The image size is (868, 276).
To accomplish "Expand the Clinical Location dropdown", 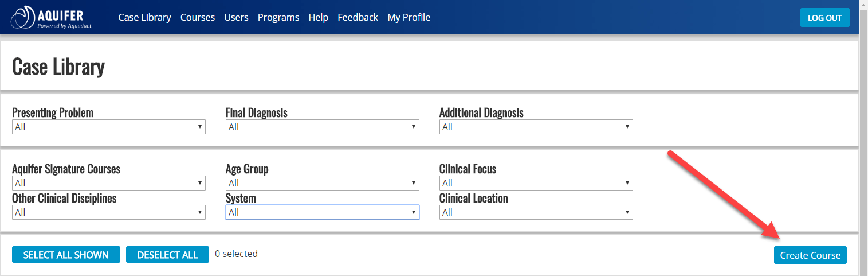I will pos(536,212).
